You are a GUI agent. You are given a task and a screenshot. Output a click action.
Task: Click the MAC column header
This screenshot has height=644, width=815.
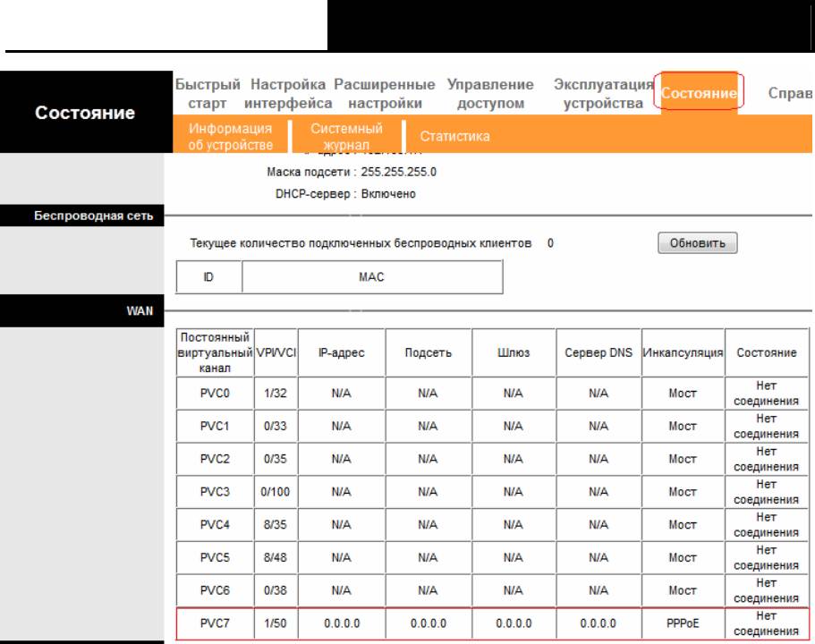point(371,277)
